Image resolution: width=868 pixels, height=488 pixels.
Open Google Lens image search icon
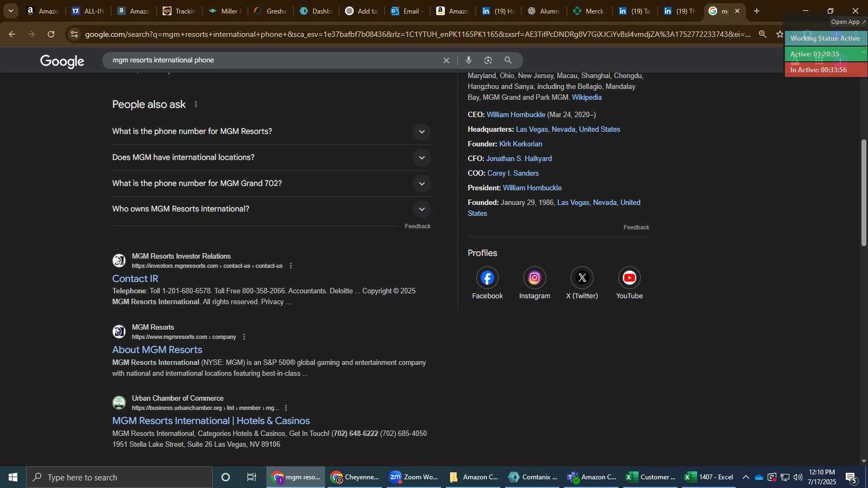tap(488, 60)
